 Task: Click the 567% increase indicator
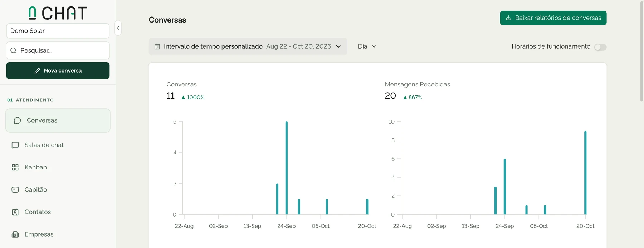tap(413, 97)
